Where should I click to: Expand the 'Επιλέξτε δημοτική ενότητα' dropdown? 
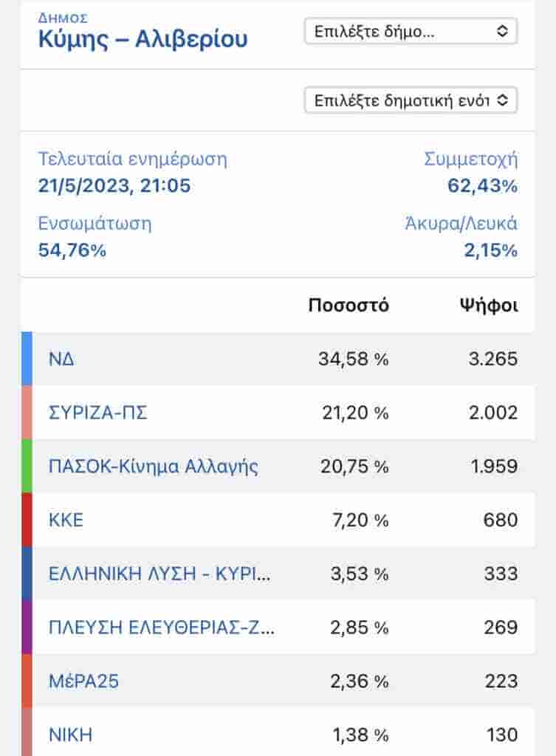pos(411,100)
